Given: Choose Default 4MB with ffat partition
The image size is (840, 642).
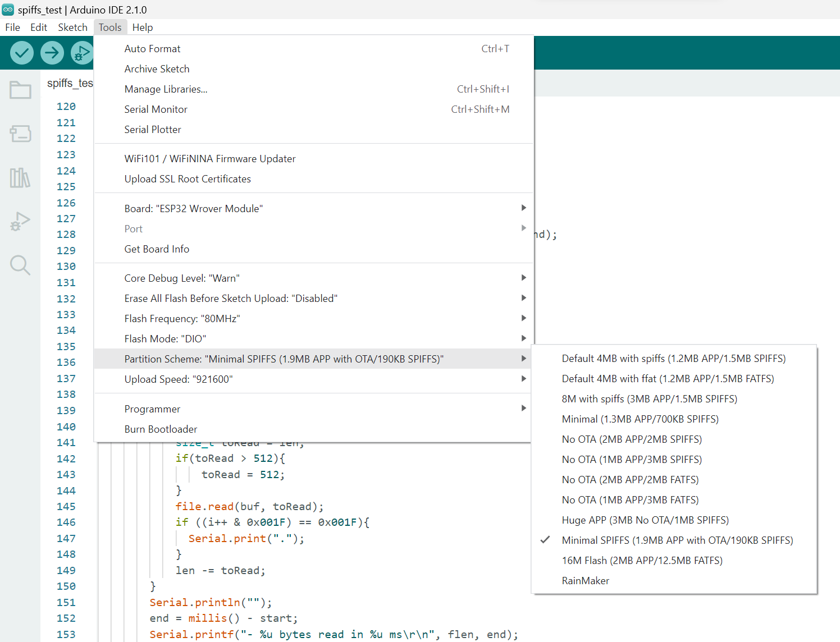Looking at the screenshot, I should 674,379.
